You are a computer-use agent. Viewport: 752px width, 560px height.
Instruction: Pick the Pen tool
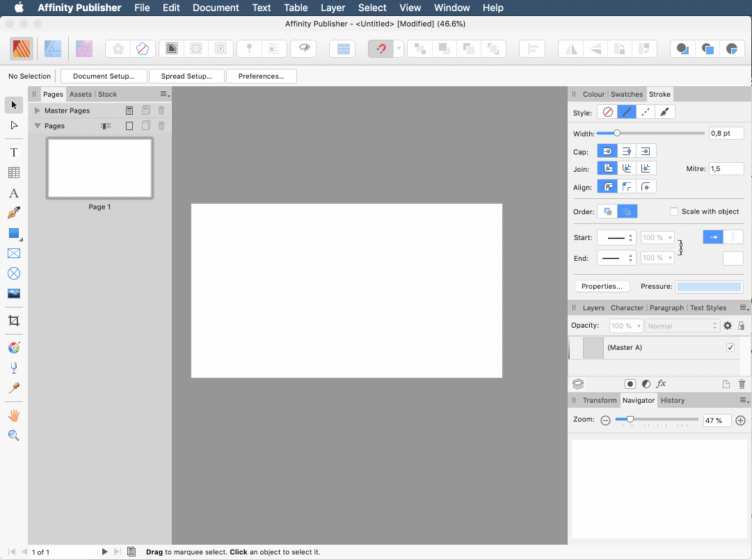13,214
